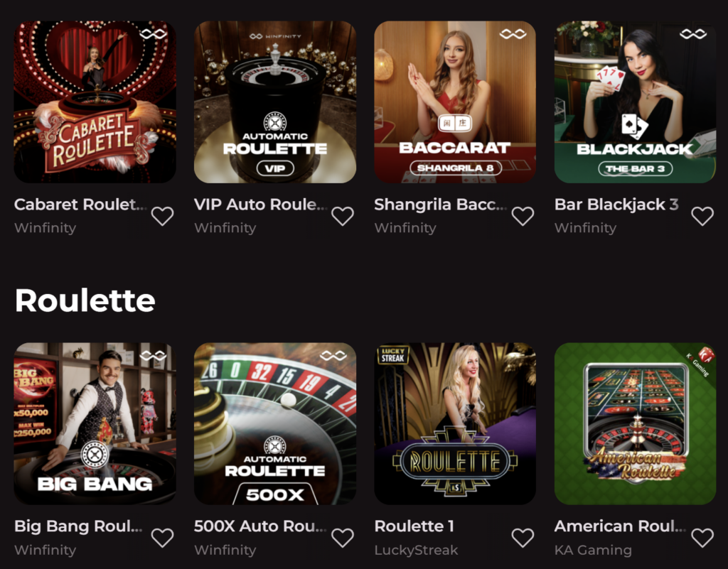Launch American Roulette game image

click(635, 423)
